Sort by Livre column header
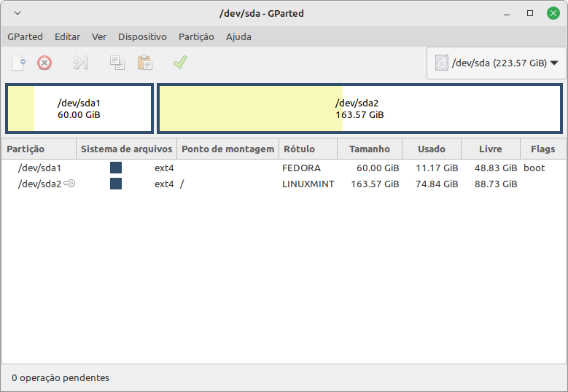The width and height of the screenshot is (568, 392). 491,149
